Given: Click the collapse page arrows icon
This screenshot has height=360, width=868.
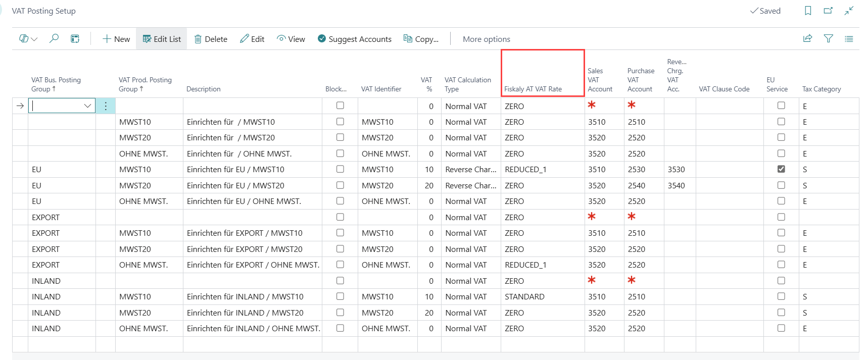Looking at the screenshot, I should click(x=849, y=11).
